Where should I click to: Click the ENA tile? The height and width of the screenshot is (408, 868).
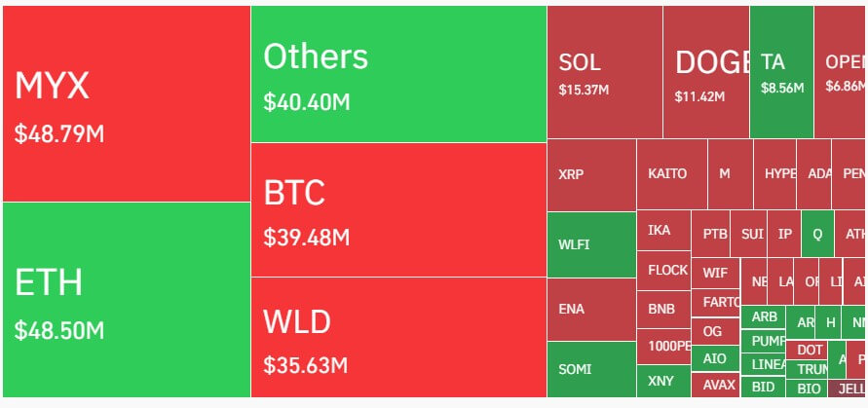[x=591, y=309]
